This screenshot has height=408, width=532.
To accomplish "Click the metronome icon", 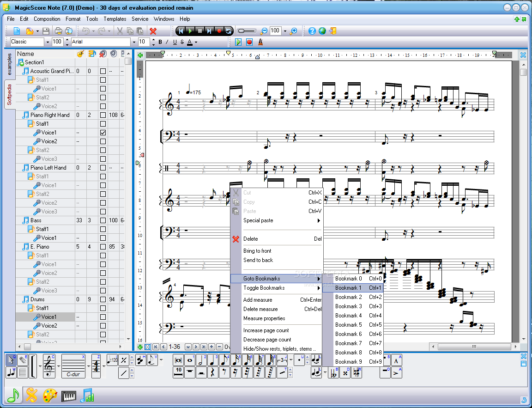I will coord(260,42).
